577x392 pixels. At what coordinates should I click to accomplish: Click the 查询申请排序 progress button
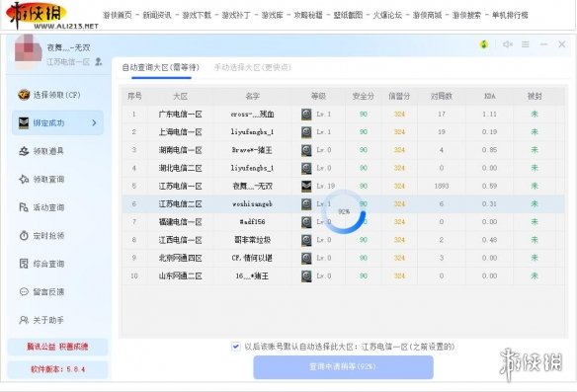343,367
